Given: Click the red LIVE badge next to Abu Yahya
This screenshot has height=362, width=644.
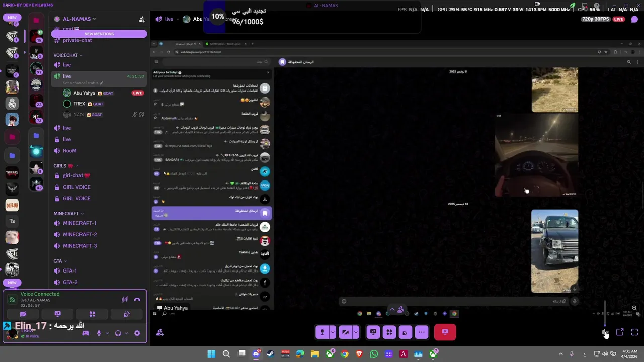Looking at the screenshot, I should click(137, 93).
